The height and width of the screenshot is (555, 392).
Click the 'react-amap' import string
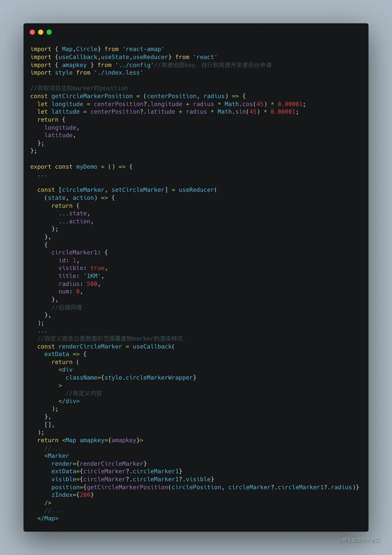point(143,49)
